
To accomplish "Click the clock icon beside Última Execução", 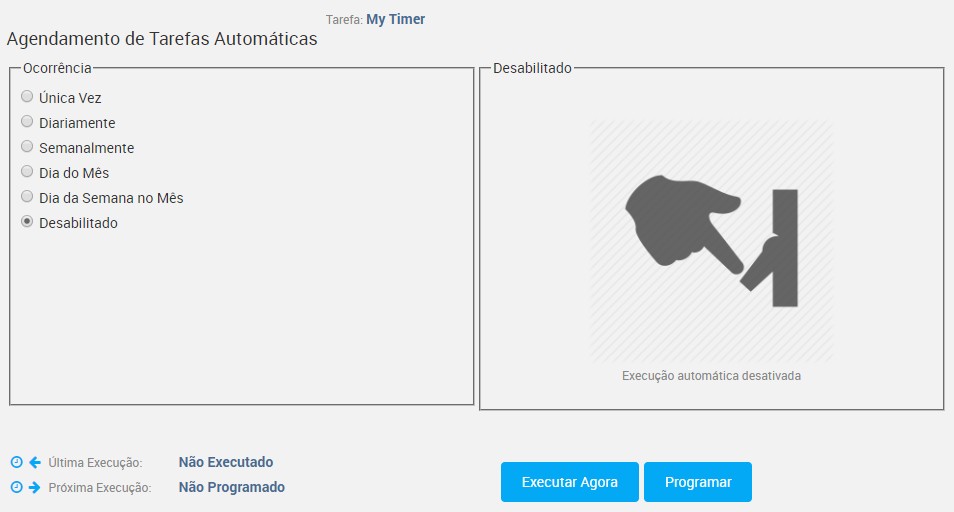I will click(x=16, y=462).
